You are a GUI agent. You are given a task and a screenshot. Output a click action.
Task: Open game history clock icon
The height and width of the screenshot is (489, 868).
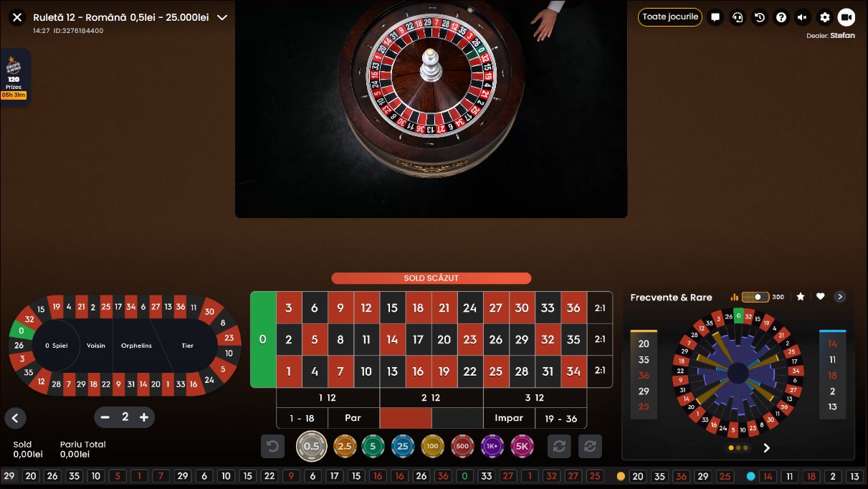759,17
